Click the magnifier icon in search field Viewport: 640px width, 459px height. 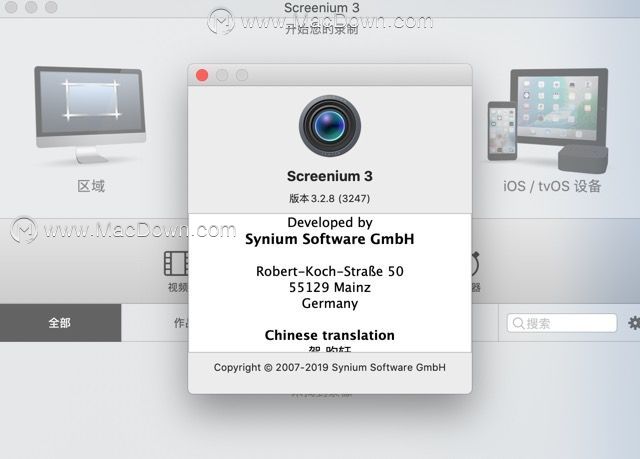tap(518, 324)
